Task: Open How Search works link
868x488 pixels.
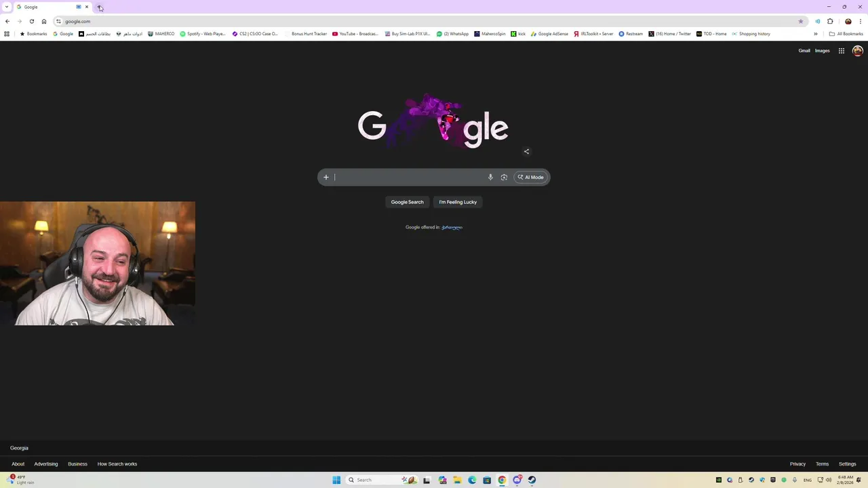Action: [x=117, y=464]
